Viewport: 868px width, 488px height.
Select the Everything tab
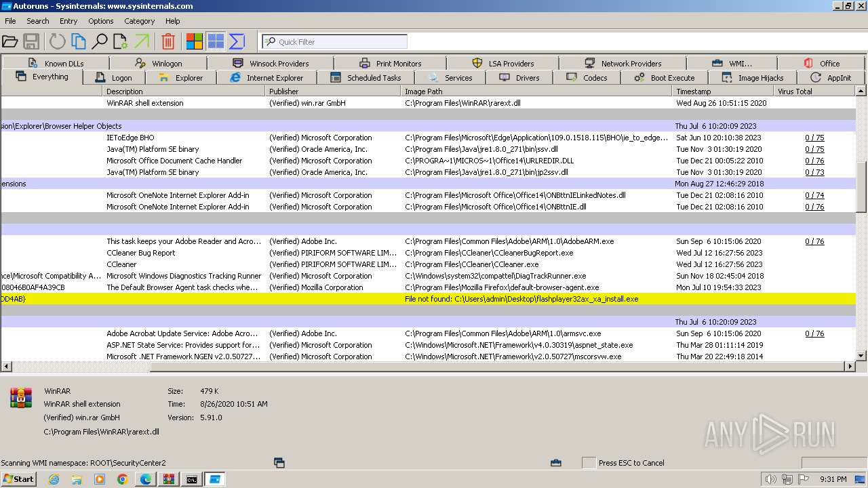tap(42, 77)
